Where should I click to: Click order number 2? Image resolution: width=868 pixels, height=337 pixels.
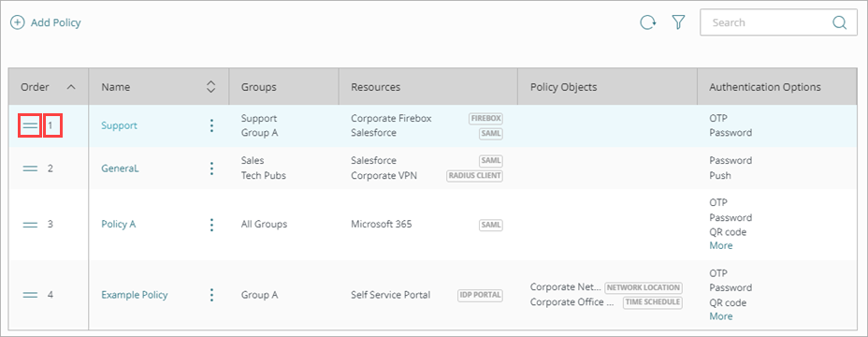(x=51, y=168)
